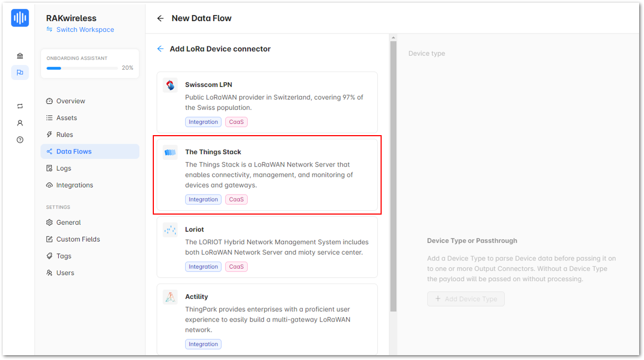The height and width of the screenshot is (360, 644).
Task: Select the Swisscom LPN connector card
Action: point(267,103)
